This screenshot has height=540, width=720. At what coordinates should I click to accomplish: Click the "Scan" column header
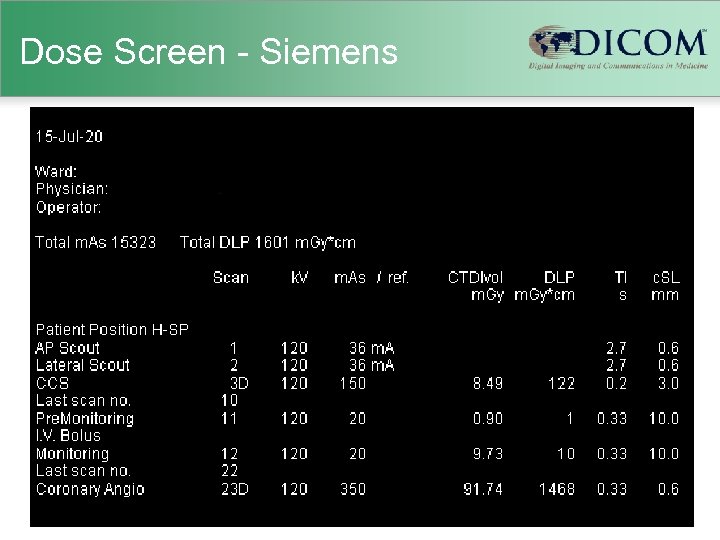coord(231,278)
